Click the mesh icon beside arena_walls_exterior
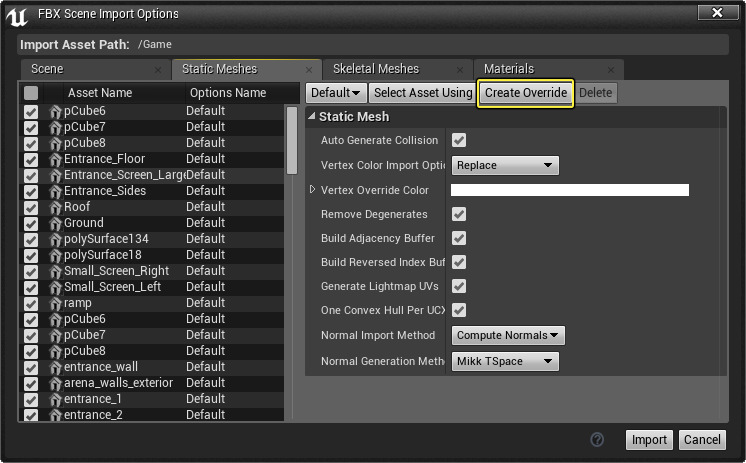 [56, 383]
